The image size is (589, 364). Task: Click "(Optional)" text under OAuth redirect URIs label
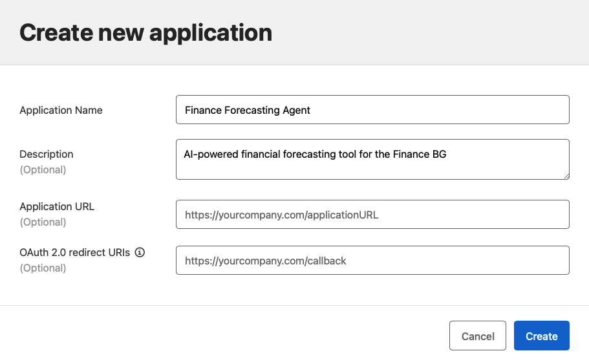(x=43, y=268)
